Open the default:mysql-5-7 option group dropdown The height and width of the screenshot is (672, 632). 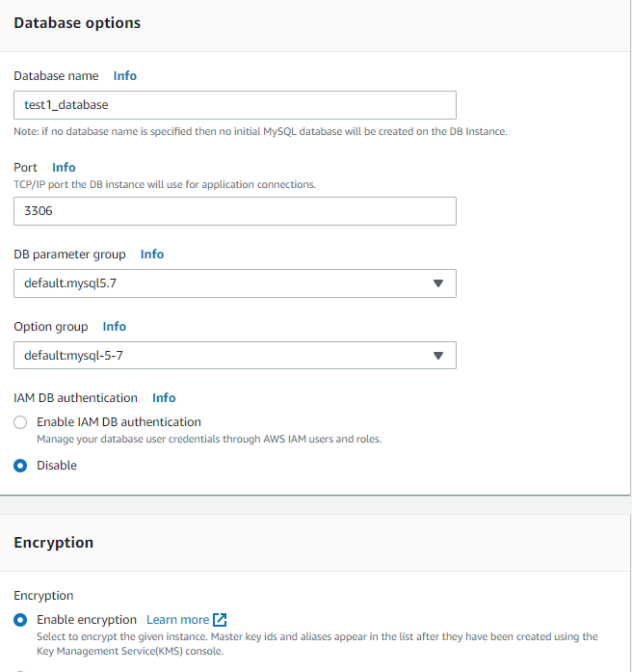tap(235, 356)
